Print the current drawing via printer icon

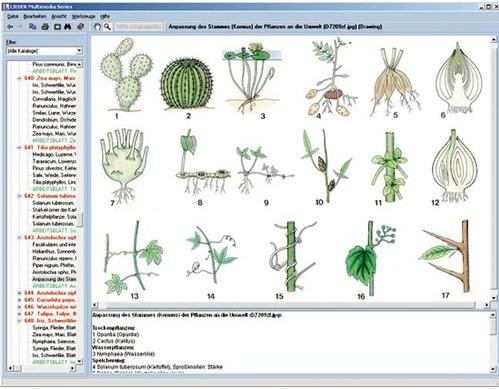45,27
